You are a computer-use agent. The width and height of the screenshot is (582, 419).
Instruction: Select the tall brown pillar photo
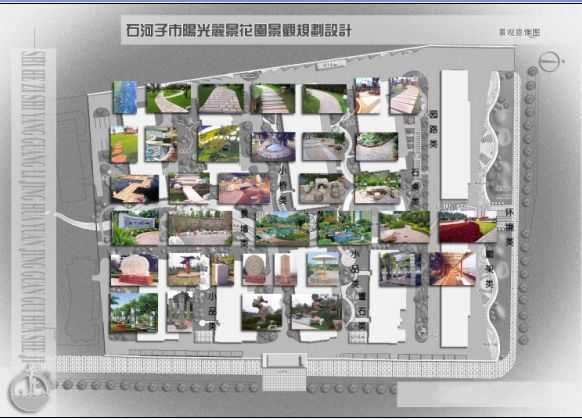[x=285, y=270]
